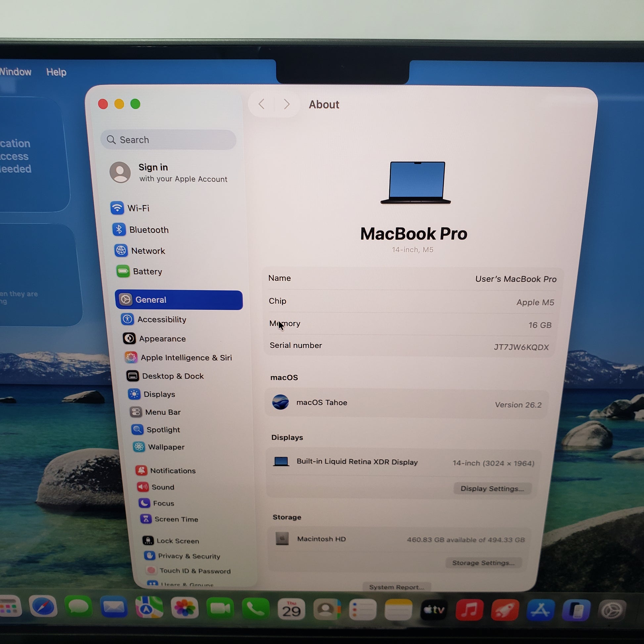644x644 pixels.
Task: Open Desktop & Dock settings
Action: pyautogui.click(x=172, y=376)
